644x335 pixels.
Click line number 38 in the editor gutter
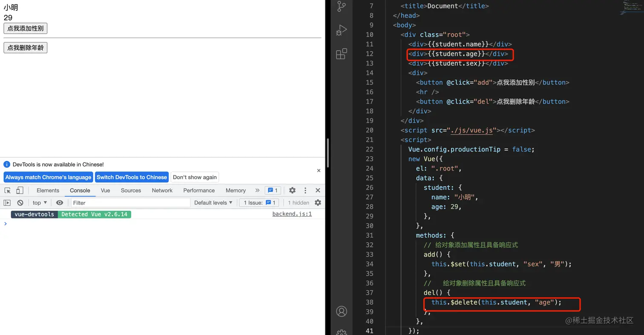[x=369, y=302]
